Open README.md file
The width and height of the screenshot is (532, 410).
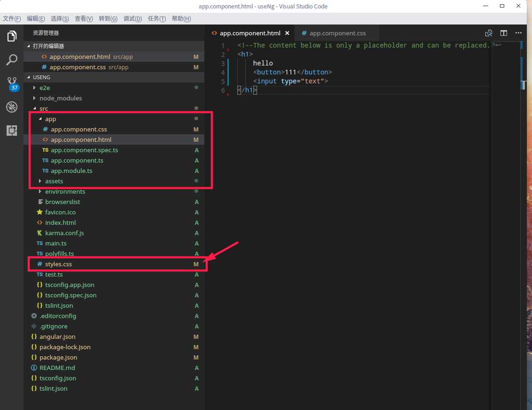[x=113, y=368]
